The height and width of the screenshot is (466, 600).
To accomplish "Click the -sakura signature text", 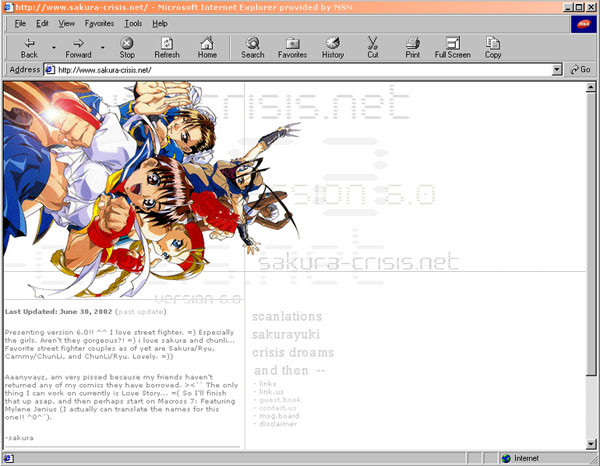I will pyautogui.click(x=19, y=438).
